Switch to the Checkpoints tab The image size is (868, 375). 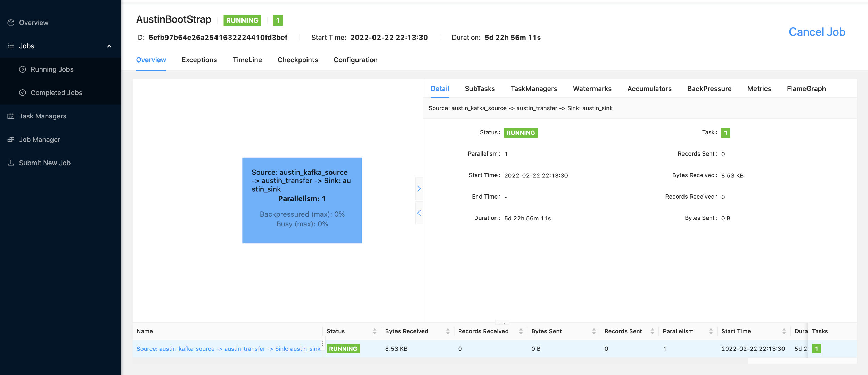[297, 60]
